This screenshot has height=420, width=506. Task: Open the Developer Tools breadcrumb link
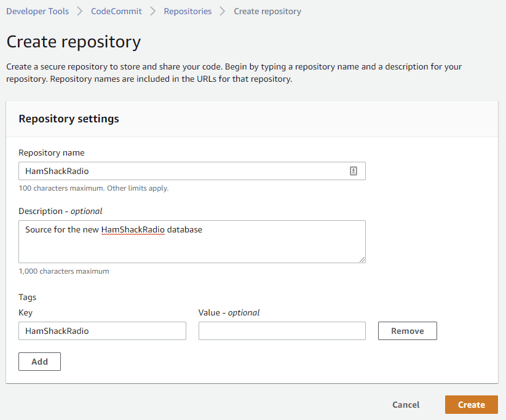38,11
